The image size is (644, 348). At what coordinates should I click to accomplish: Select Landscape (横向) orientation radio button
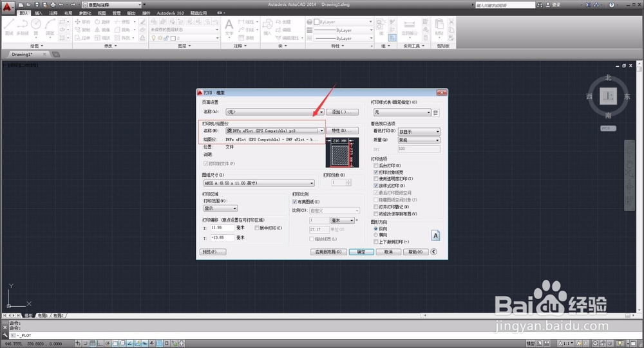coord(376,235)
